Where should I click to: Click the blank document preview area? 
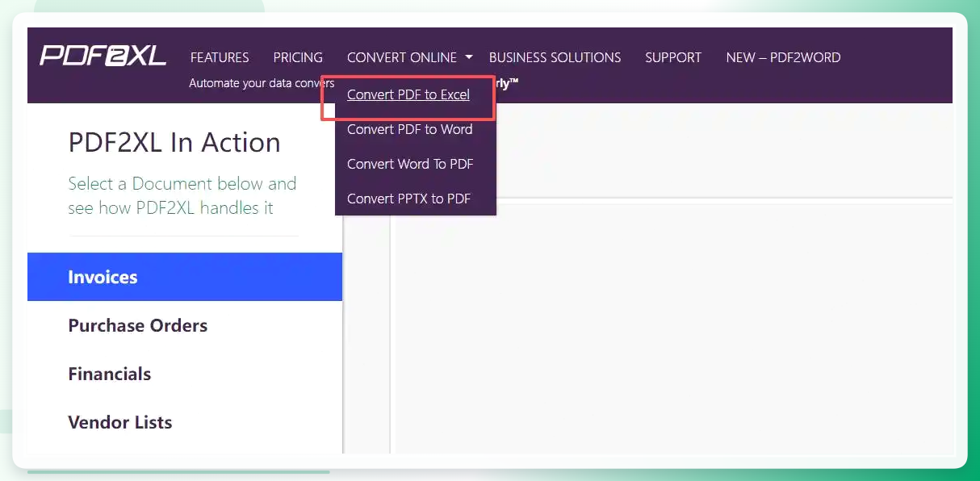672,328
